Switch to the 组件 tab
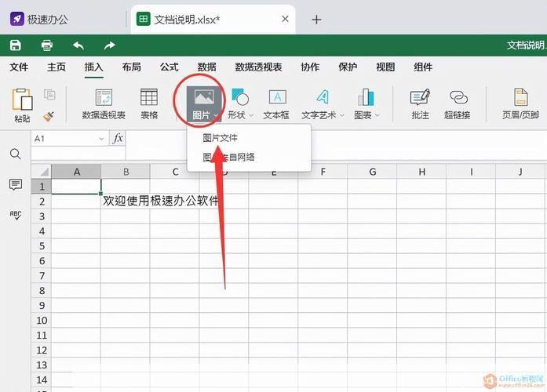Image resolution: width=547 pixels, height=392 pixels. tap(423, 67)
